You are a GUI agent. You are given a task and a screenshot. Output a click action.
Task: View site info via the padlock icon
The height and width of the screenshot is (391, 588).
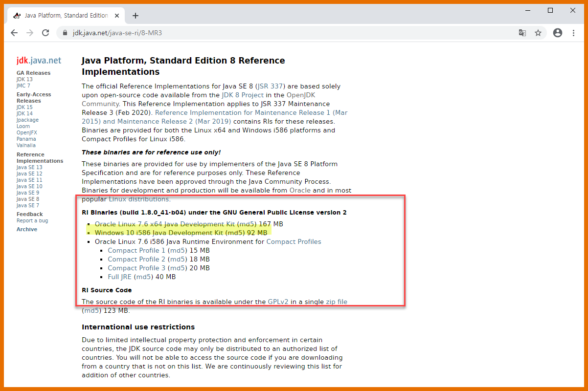65,33
